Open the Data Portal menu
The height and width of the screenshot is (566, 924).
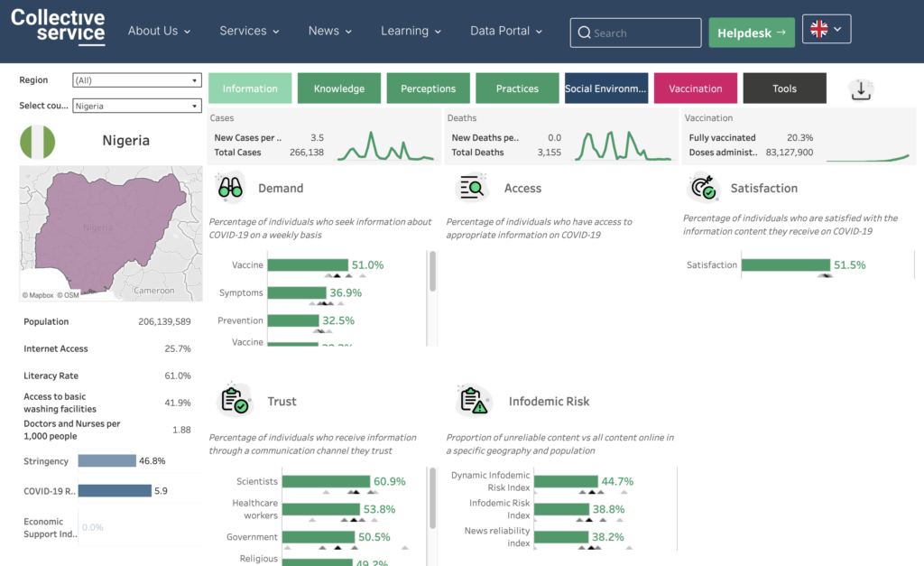tap(506, 31)
